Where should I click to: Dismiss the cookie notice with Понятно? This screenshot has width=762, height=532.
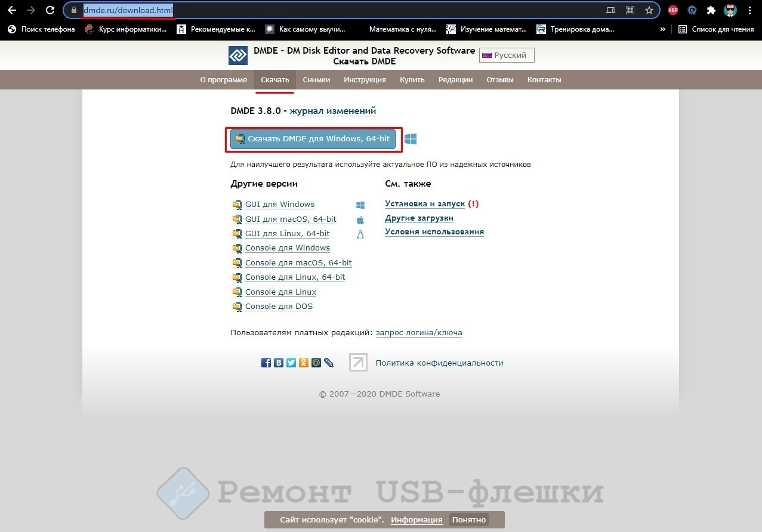(468, 519)
